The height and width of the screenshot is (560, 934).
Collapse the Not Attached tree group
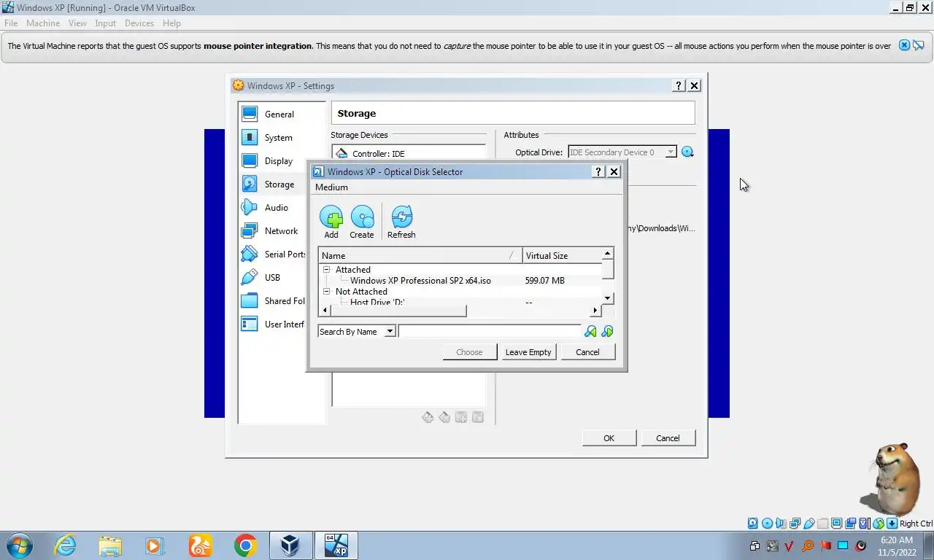tap(327, 292)
